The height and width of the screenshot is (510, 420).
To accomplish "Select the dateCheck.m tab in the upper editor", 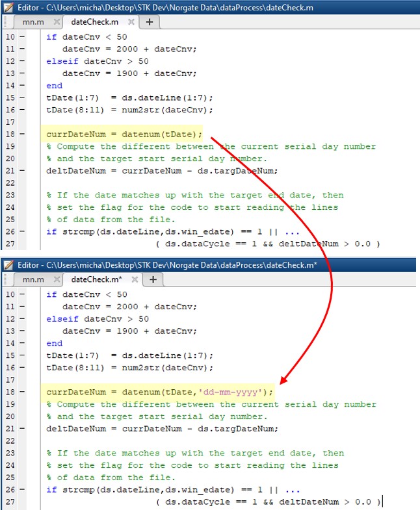I will 94,22.
